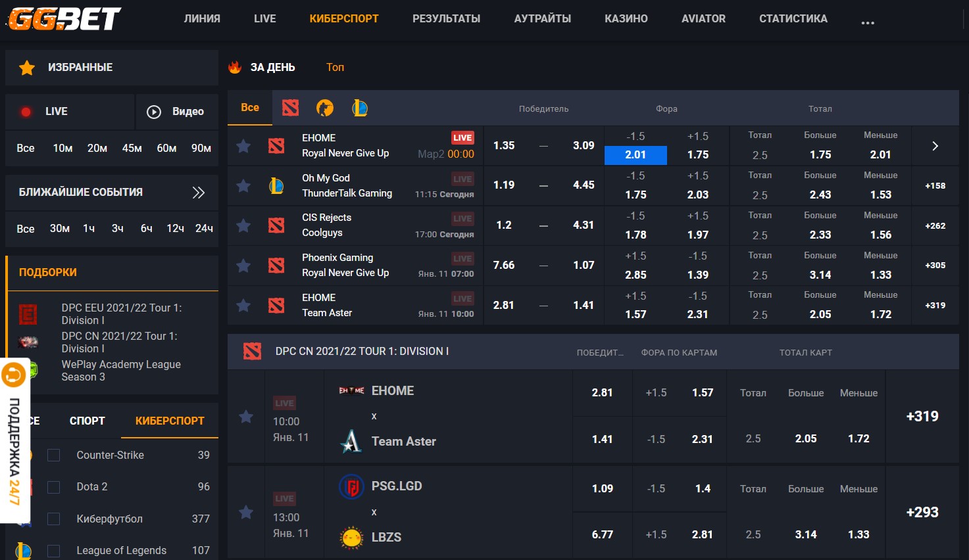Open the Видео play icon button
Image resolution: width=969 pixels, height=560 pixels.
[x=177, y=112]
